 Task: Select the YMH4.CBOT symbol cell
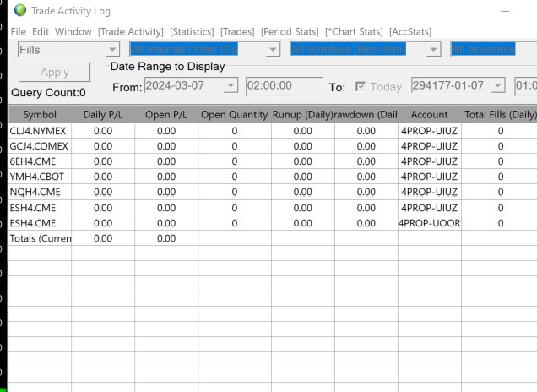40,177
